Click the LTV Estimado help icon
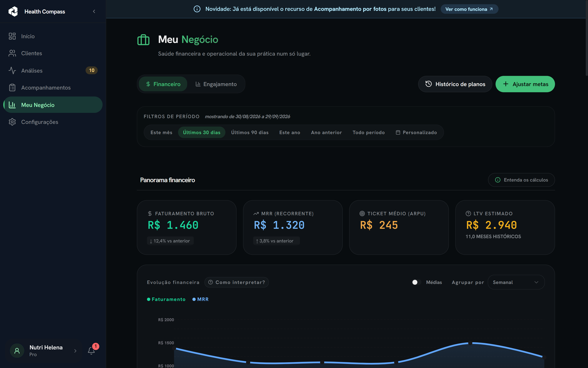The width and height of the screenshot is (588, 368). (x=468, y=213)
